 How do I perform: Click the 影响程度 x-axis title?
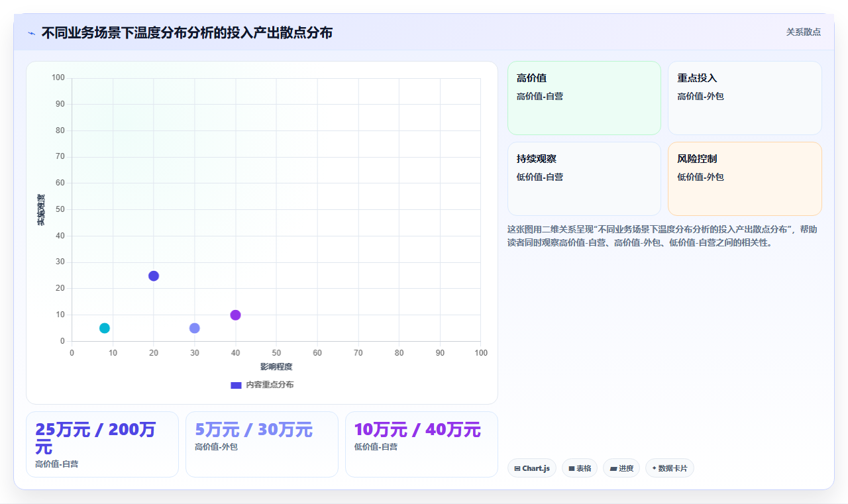tap(276, 366)
